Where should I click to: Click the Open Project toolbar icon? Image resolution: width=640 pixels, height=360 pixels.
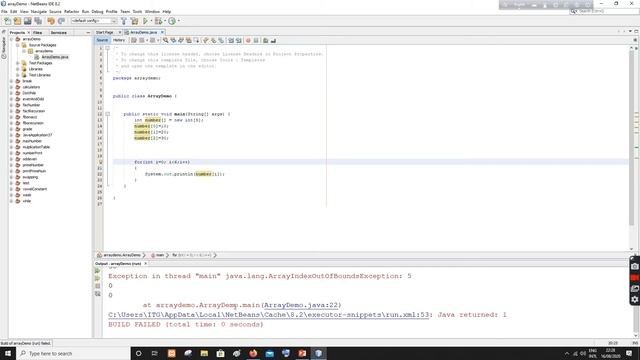point(27,21)
